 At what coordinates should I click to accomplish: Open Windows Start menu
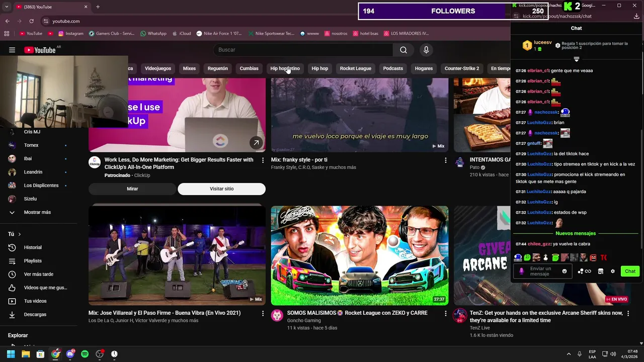pyautogui.click(x=11, y=354)
